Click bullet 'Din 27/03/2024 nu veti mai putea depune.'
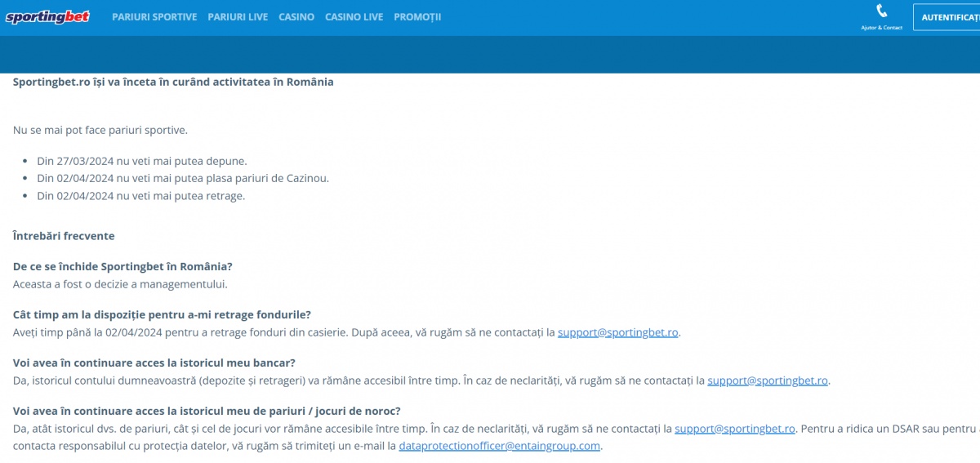The image size is (980, 463). (142, 161)
